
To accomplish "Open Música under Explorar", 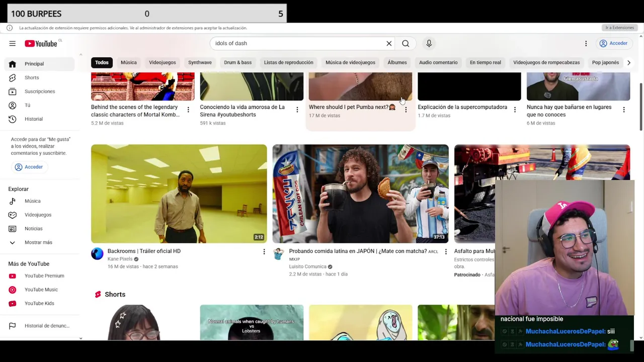I will pyautogui.click(x=40, y=201).
